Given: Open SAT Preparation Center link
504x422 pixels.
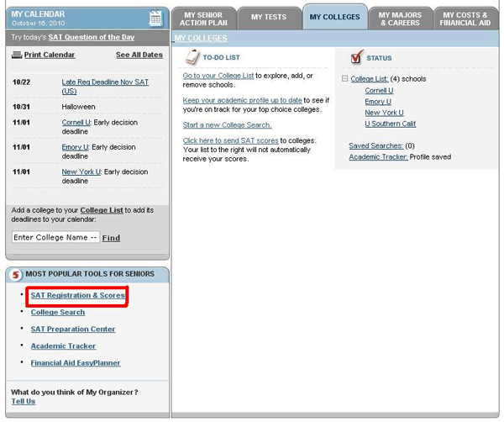Looking at the screenshot, I should (73, 329).
